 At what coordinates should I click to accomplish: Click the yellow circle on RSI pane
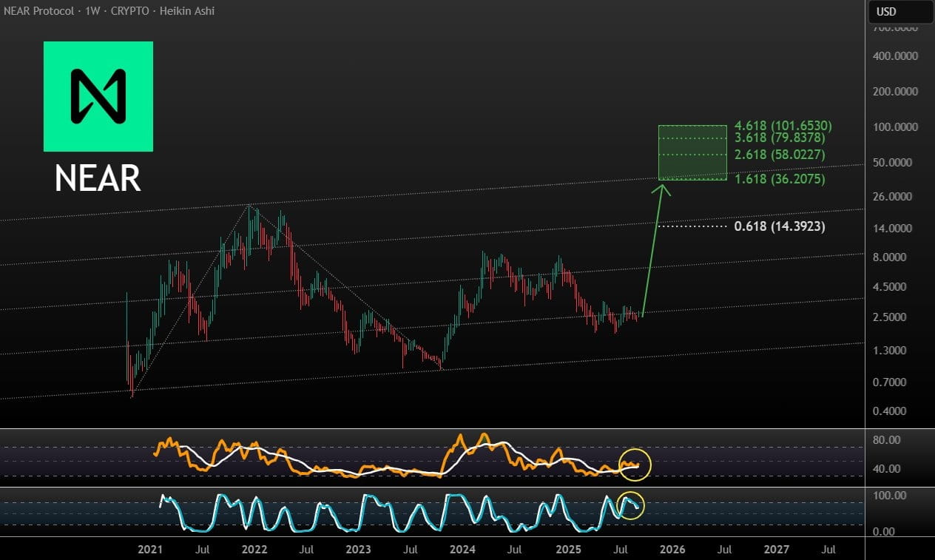coord(635,465)
